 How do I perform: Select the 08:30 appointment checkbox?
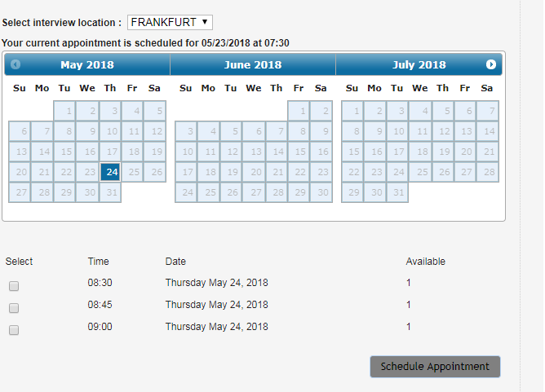pos(14,286)
